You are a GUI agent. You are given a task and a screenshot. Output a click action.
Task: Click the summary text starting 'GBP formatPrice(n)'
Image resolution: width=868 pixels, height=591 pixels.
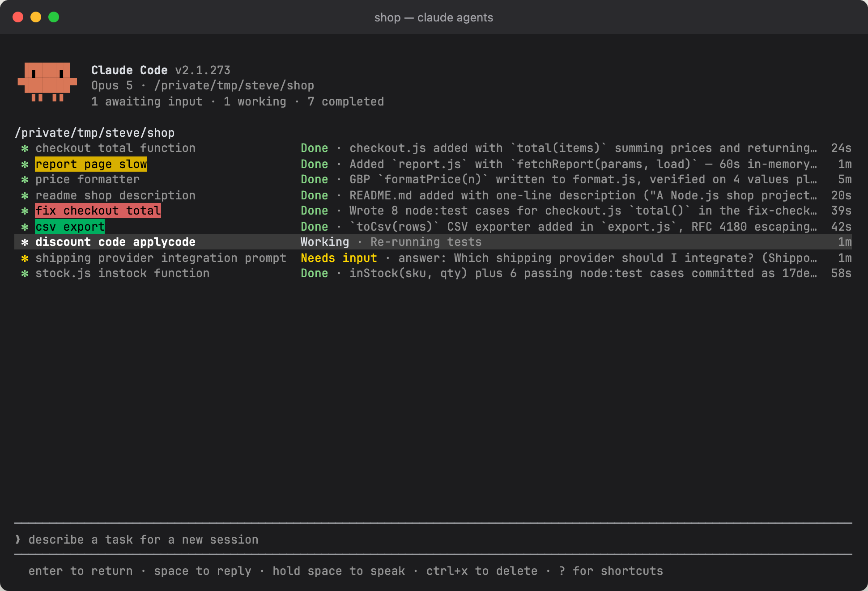coord(583,180)
